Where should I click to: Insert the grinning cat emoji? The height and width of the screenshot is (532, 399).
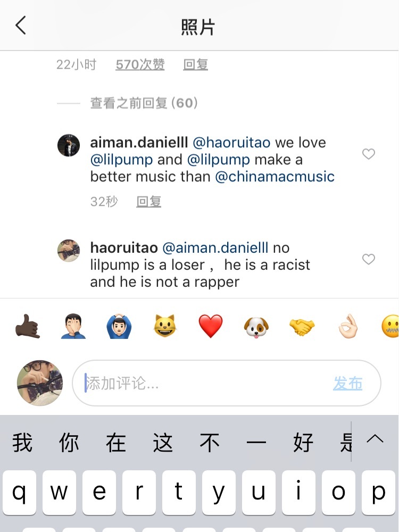point(165,326)
